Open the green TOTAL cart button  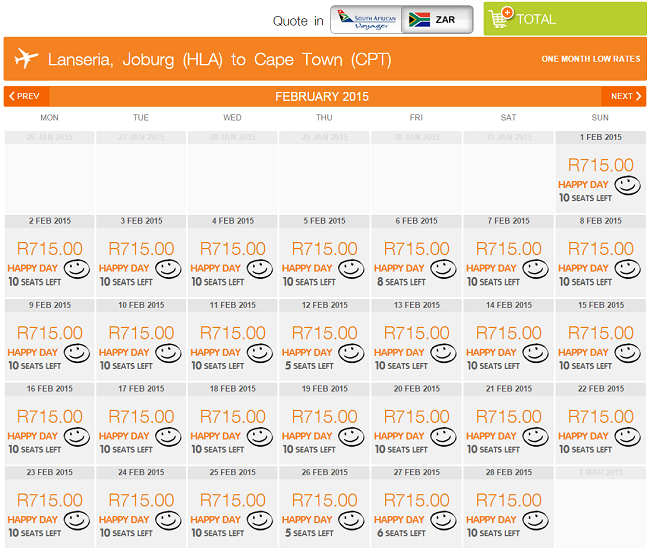[565, 19]
